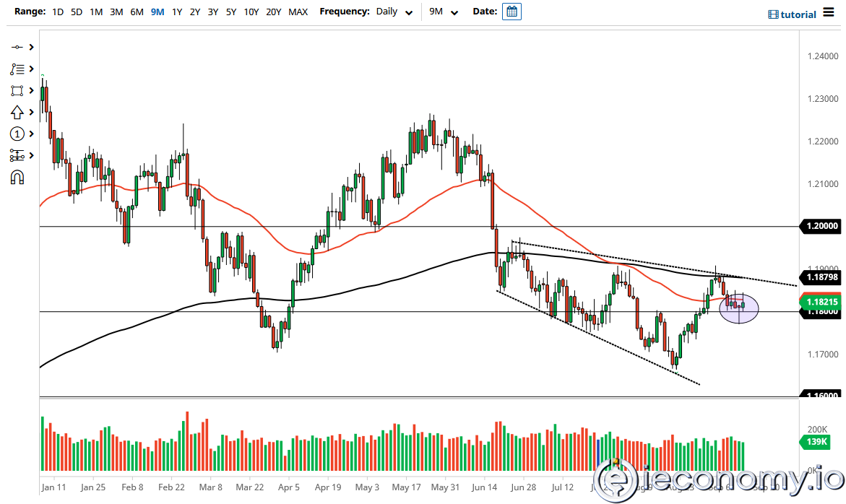Expand the trendline tool variations chevron
The width and height of the screenshot is (846, 504).
[x=30, y=47]
